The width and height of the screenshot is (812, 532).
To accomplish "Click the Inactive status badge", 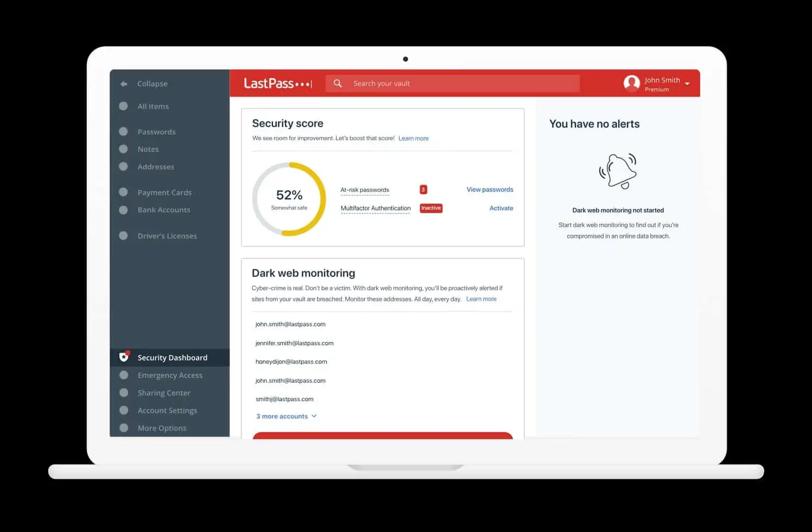I will point(430,208).
